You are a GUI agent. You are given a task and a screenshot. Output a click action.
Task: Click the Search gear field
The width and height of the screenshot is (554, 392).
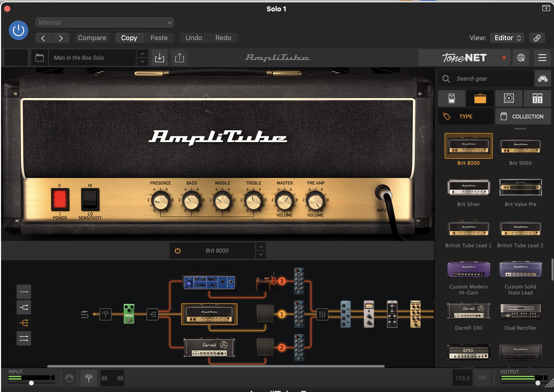pos(486,79)
